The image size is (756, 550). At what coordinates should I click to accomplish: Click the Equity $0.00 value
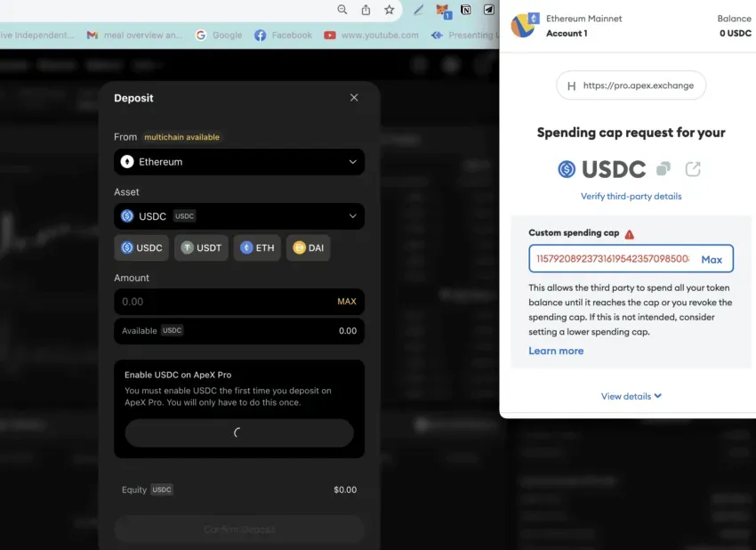pyautogui.click(x=345, y=489)
